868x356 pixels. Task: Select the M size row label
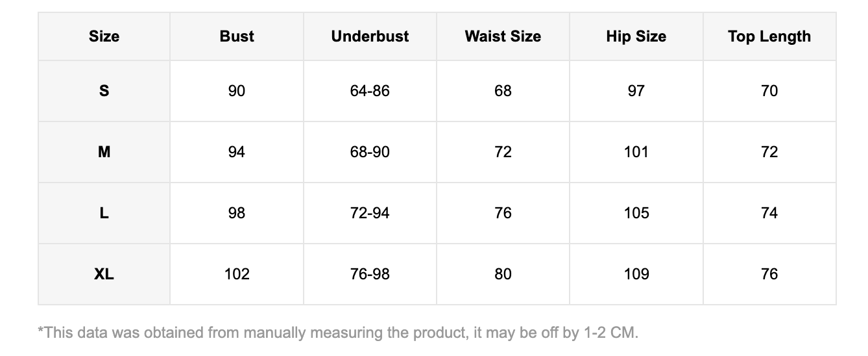click(x=104, y=152)
